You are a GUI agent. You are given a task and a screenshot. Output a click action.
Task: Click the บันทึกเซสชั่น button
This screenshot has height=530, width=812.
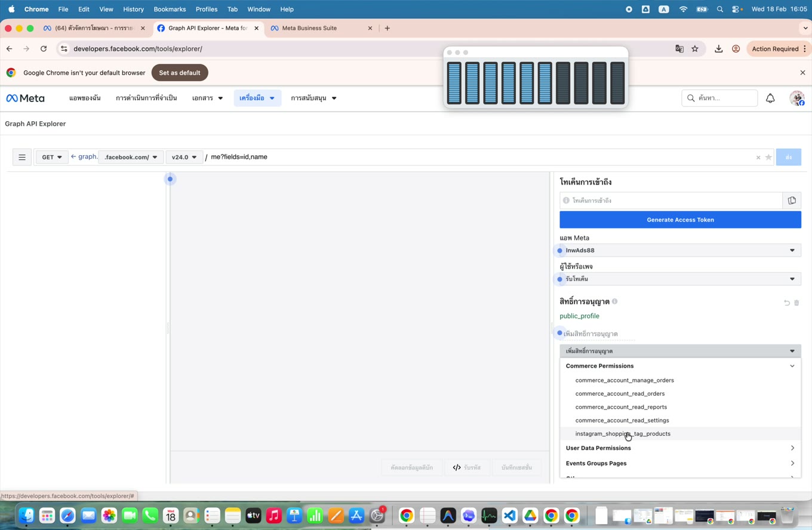[x=516, y=467]
